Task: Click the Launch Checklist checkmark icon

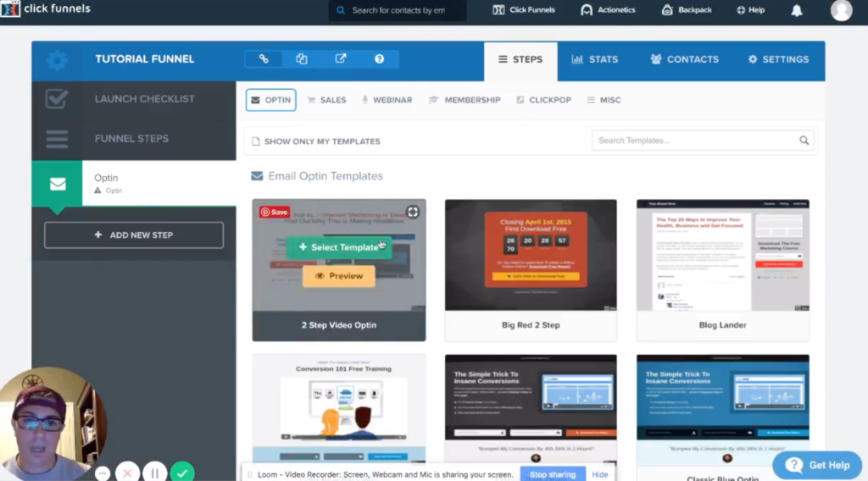Action: coord(57,99)
